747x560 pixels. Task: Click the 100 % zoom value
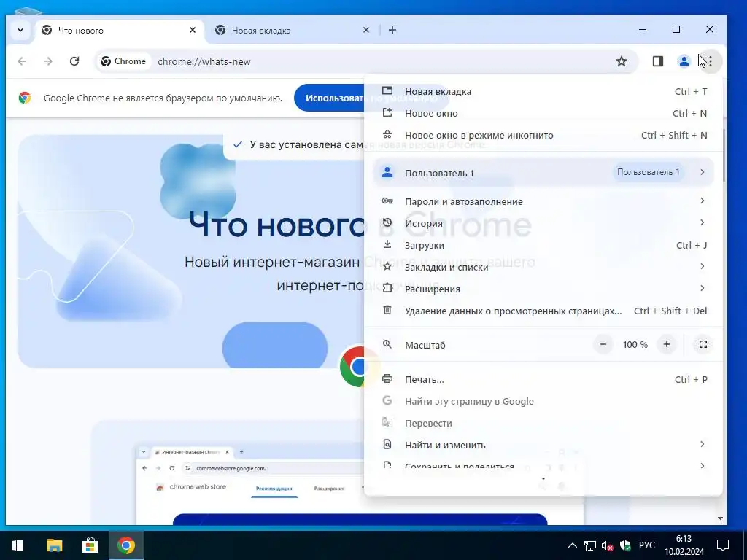coord(635,345)
